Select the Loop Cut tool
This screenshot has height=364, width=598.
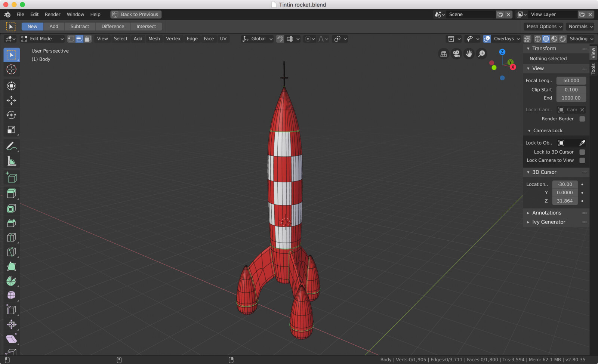click(12, 237)
